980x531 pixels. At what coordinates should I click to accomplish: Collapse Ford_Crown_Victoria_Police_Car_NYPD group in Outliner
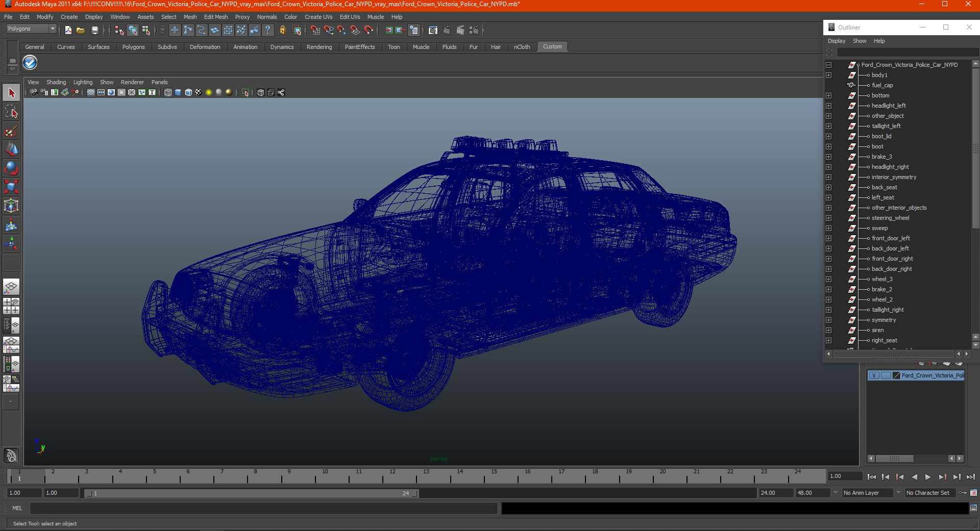828,65
